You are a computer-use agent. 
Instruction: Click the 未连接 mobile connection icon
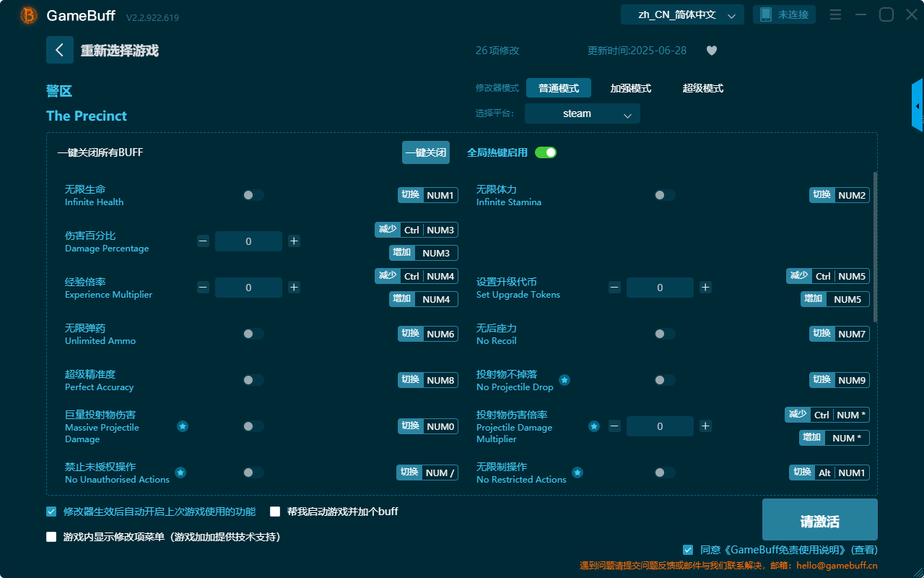784,14
